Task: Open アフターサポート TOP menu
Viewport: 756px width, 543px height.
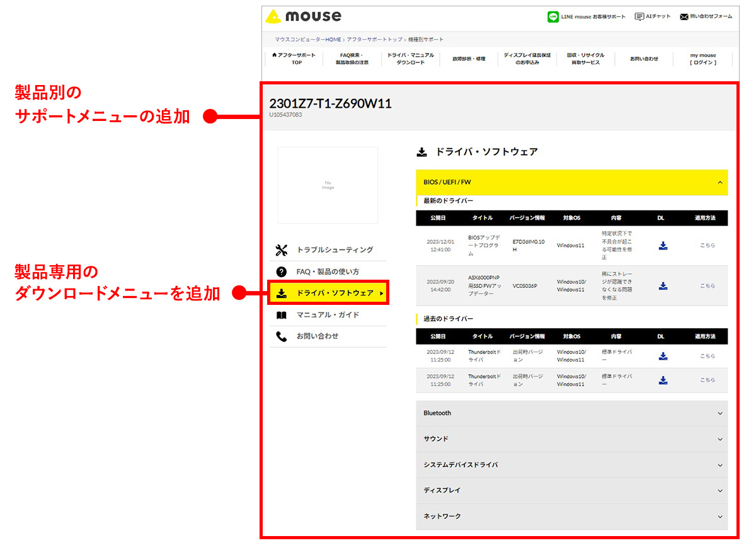Action: [294, 59]
